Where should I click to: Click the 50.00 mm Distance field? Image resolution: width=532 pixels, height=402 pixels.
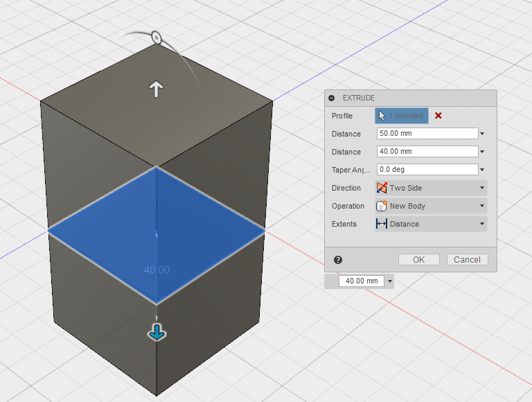(427, 134)
